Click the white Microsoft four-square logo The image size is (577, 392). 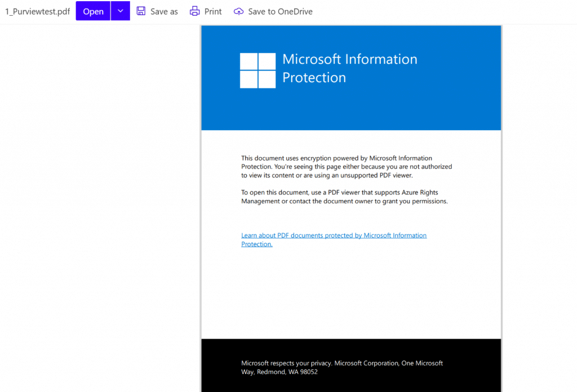click(x=258, y=70)
